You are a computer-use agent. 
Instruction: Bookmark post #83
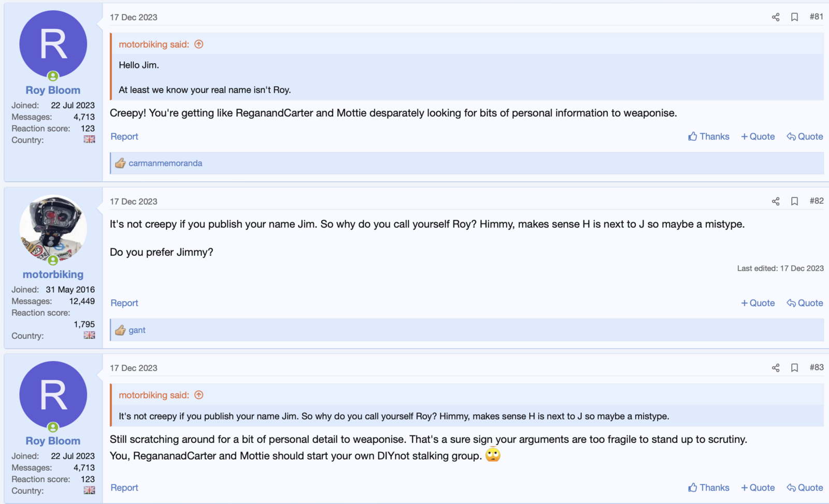coord(794,368)
